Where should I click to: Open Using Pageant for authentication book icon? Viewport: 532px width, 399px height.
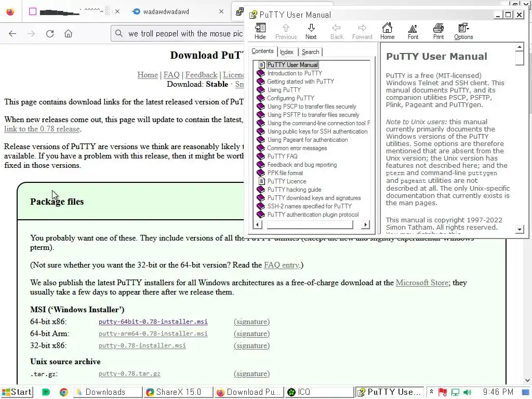261,140
